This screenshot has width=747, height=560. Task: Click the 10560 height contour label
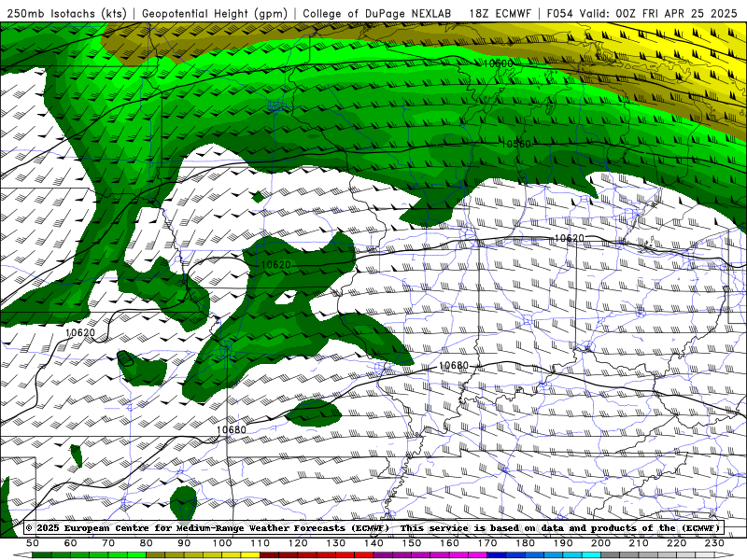coord(516,144)
